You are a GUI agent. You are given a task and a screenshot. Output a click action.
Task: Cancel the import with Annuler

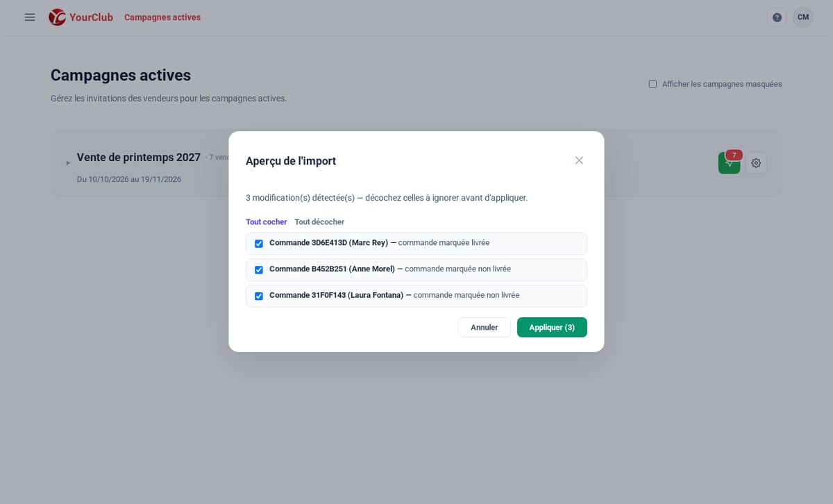pos(485,328)
